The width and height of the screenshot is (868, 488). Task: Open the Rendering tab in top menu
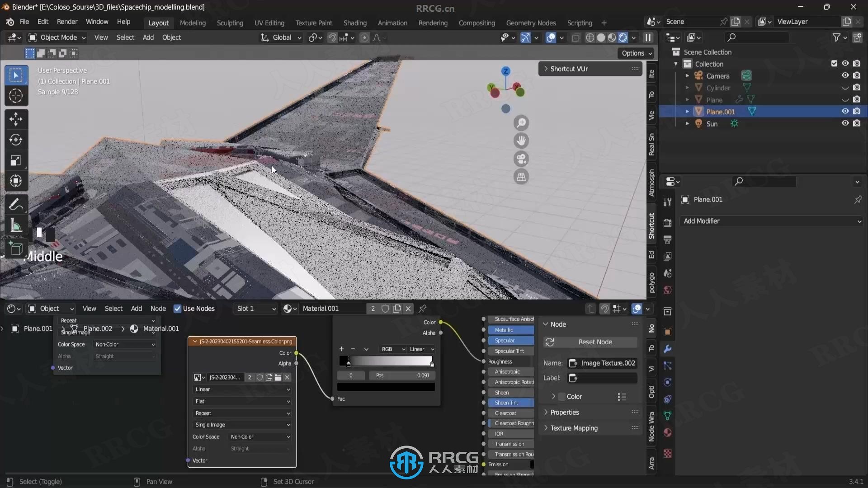point(432,23)
